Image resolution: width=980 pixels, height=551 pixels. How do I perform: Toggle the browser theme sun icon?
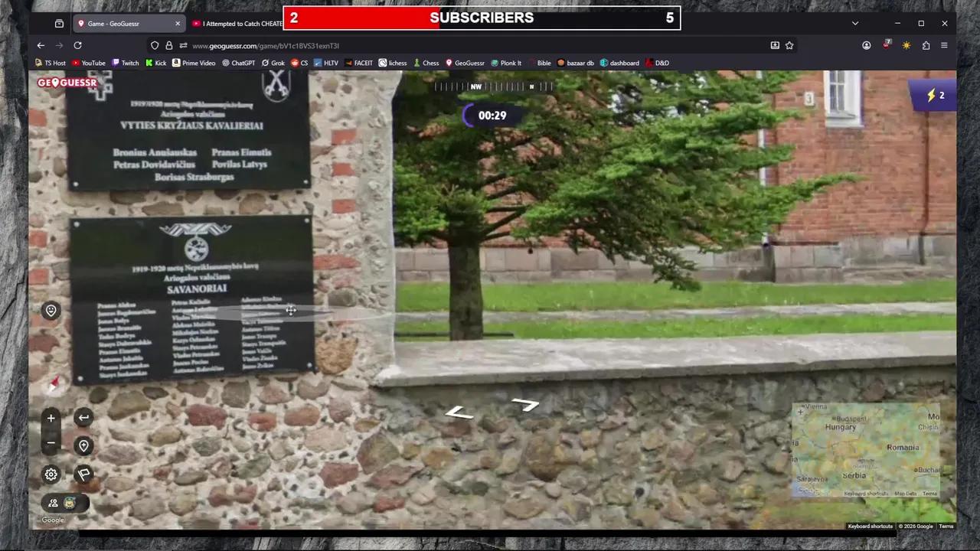(906, 45)
